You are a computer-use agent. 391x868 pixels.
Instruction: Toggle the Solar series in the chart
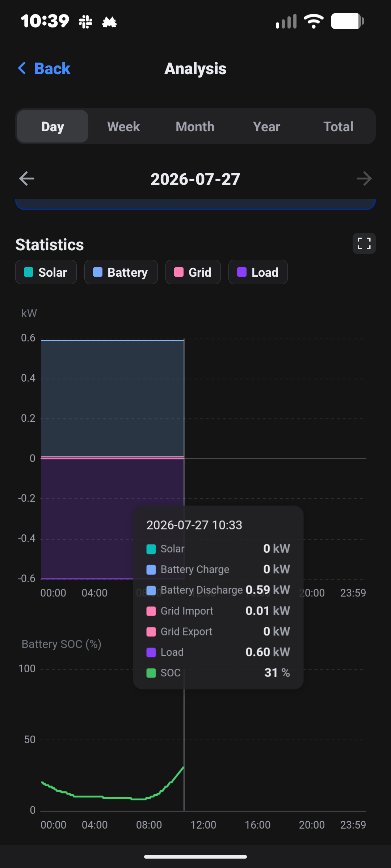(x=46, y=272)
